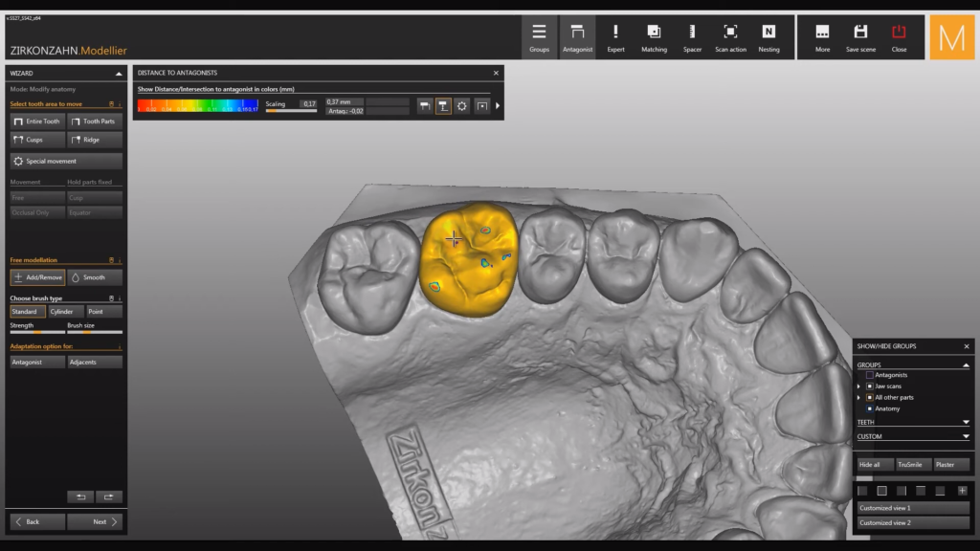Load Customized view 2
Image resolution: width=980 pixels, height=551 pixels.
913,523
